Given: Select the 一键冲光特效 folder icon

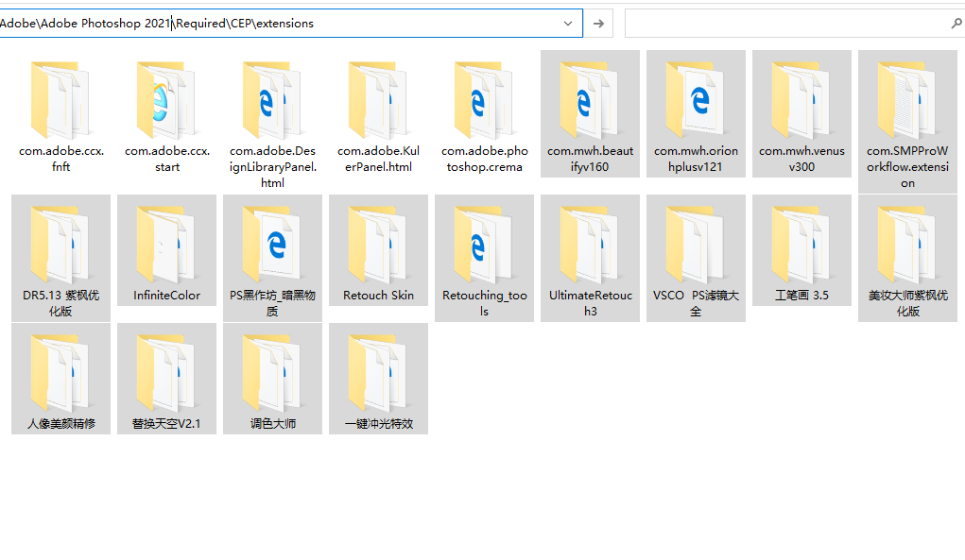Looking at the screenshot, I should click(x=378, y=373).
